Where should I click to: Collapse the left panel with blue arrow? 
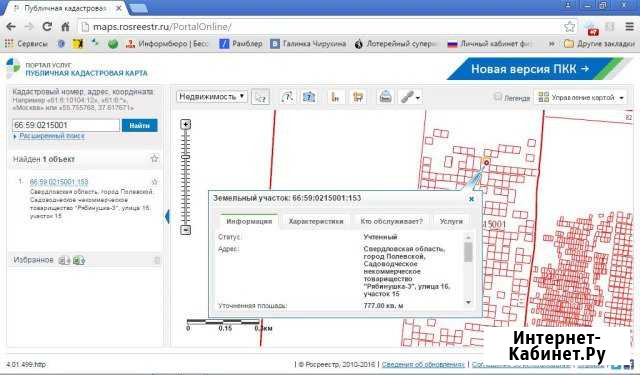click(x=167, y=216)
